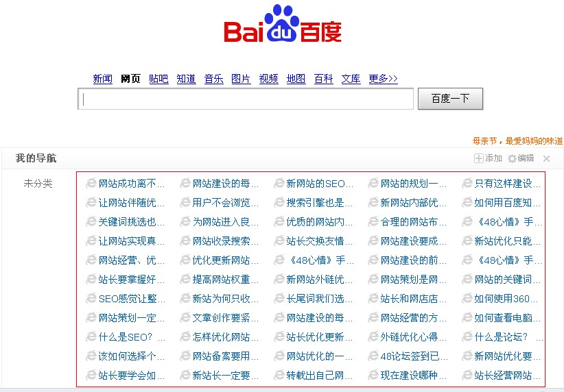
Task: Click the IE icon beside 新网站内部优…
Action: 373,203
